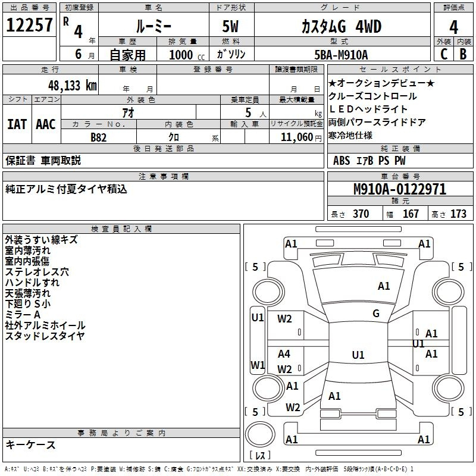The height and width of the screenshot is (476, 476).
Task: Click the レス box below the diagram
Action: 259,456
